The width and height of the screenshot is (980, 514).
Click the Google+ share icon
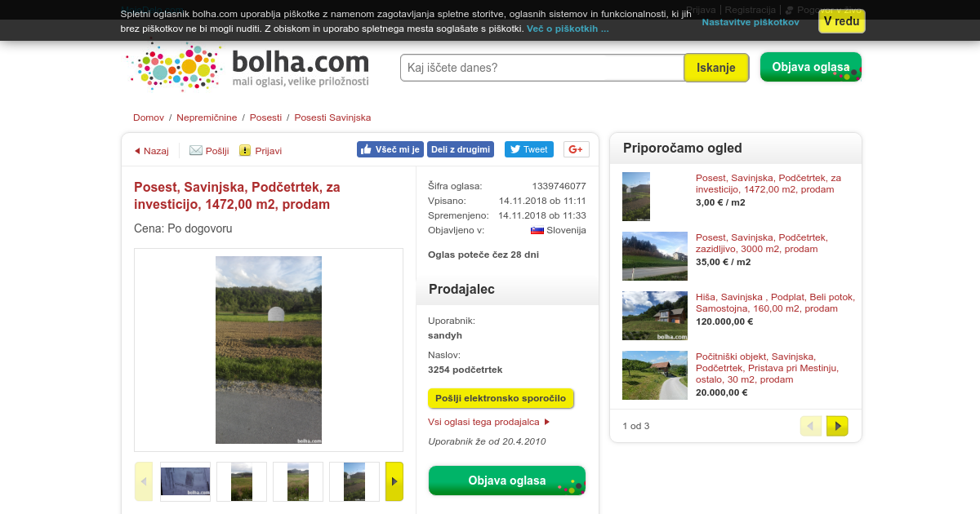point(577,149)
